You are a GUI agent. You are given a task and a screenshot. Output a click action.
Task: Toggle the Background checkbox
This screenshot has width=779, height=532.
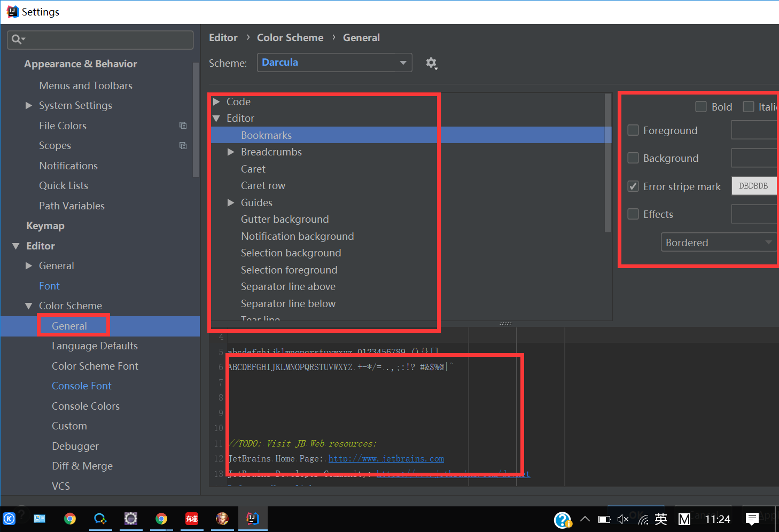pos(633,158)
